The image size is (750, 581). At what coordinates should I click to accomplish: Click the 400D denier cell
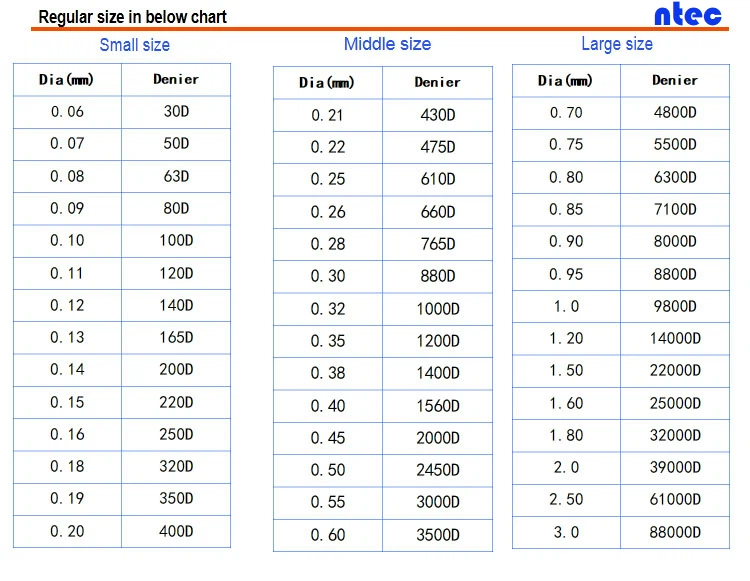[x=176, y=531]
